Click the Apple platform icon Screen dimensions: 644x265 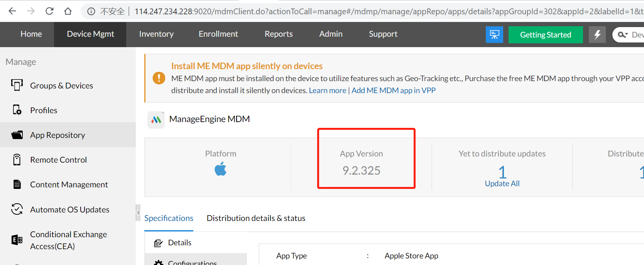[221, 170]
